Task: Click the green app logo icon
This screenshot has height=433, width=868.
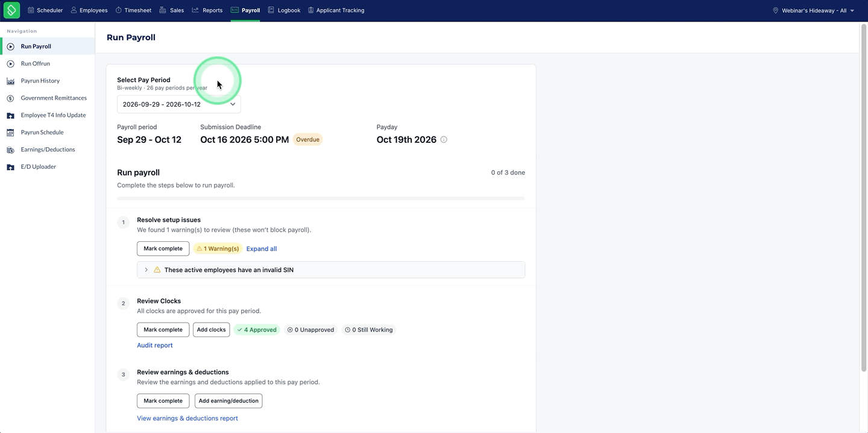Action: pos(11,10)
